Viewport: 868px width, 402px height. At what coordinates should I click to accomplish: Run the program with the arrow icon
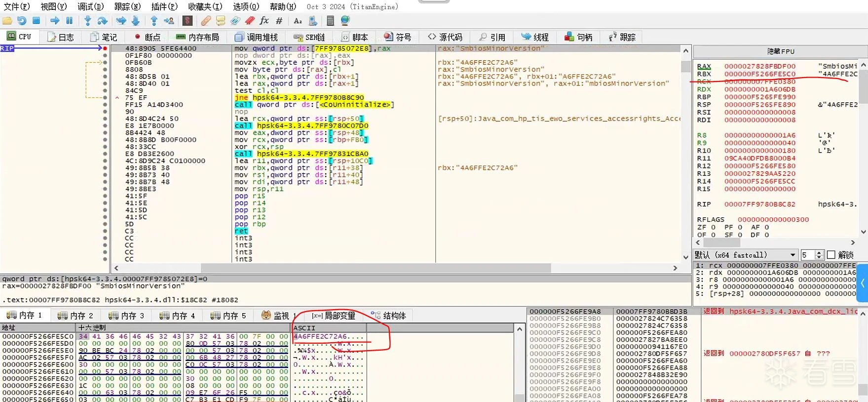click(x=55, y=21)
